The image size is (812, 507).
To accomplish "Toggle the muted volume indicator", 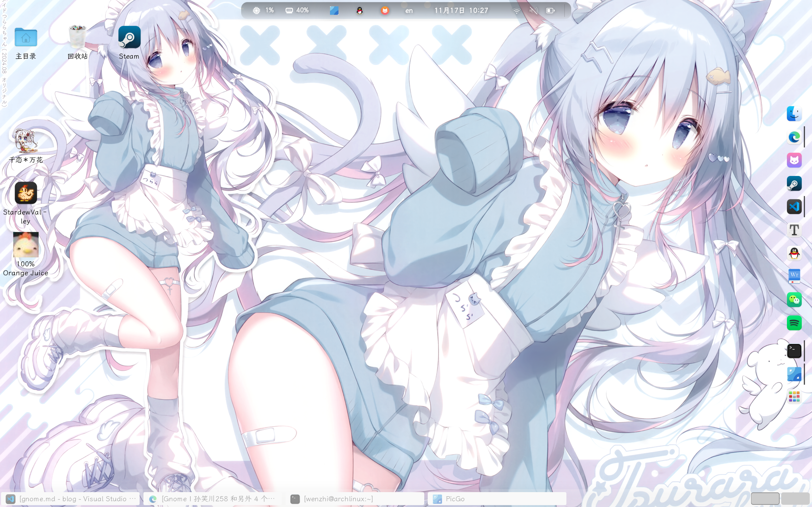I will [533, 11].
